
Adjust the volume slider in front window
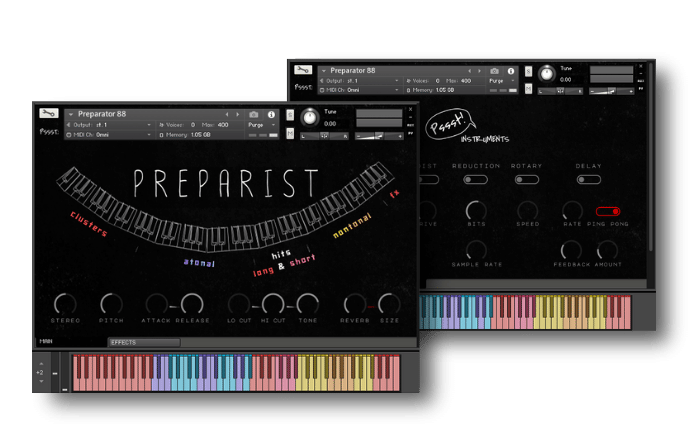(x=379, y=136)
